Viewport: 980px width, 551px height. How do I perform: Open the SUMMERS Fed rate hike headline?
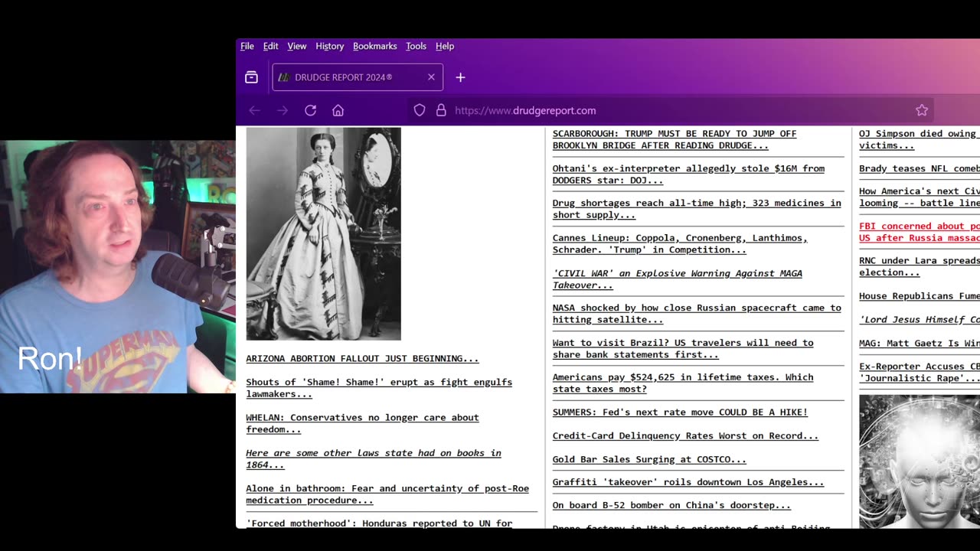[680, 412]
